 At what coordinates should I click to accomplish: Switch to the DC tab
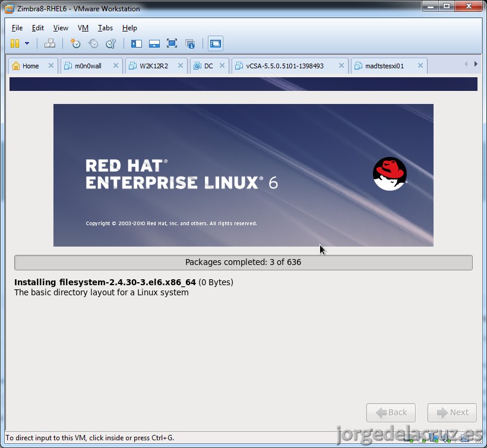(208, 66)
